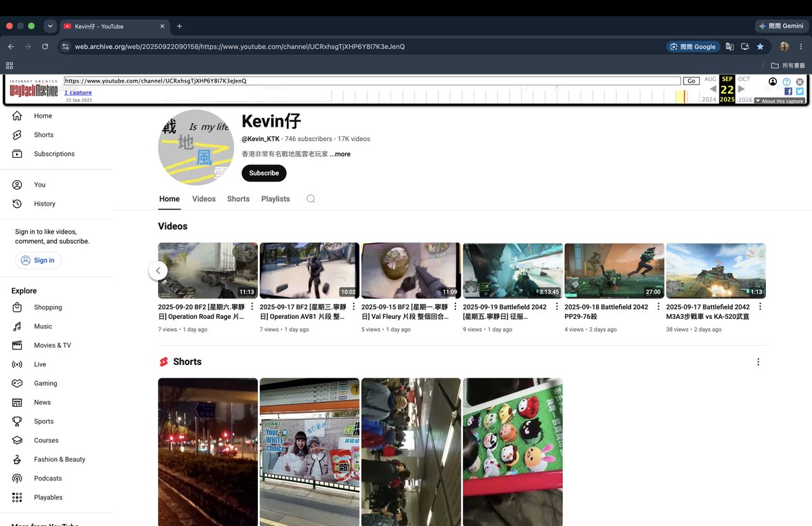Show previous videos with carousel arrow
This screenshot has height=526, width=812.
point(158,271)
